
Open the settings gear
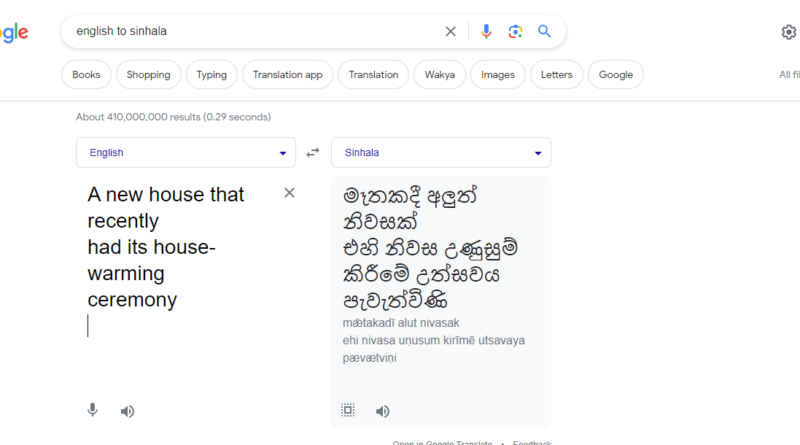789,32
